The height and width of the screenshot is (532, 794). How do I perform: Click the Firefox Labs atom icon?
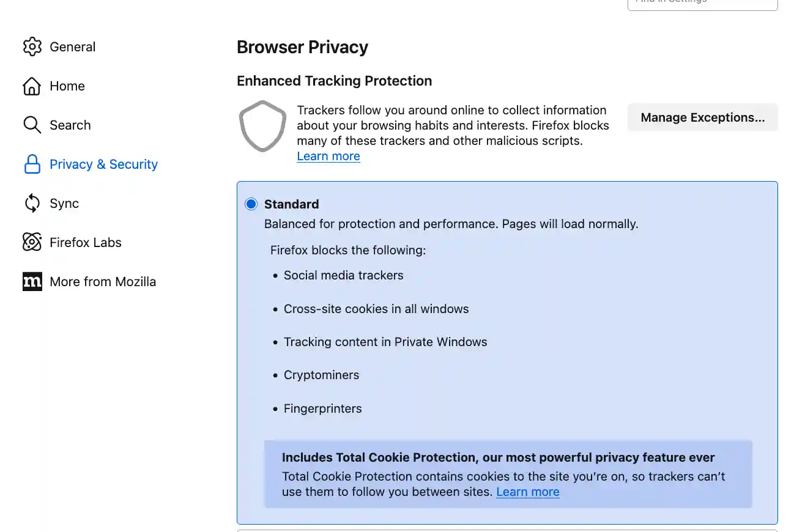tap(32, 242)
